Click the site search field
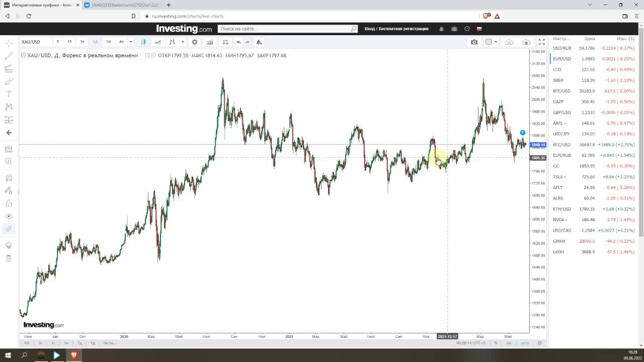 (287, 29)
